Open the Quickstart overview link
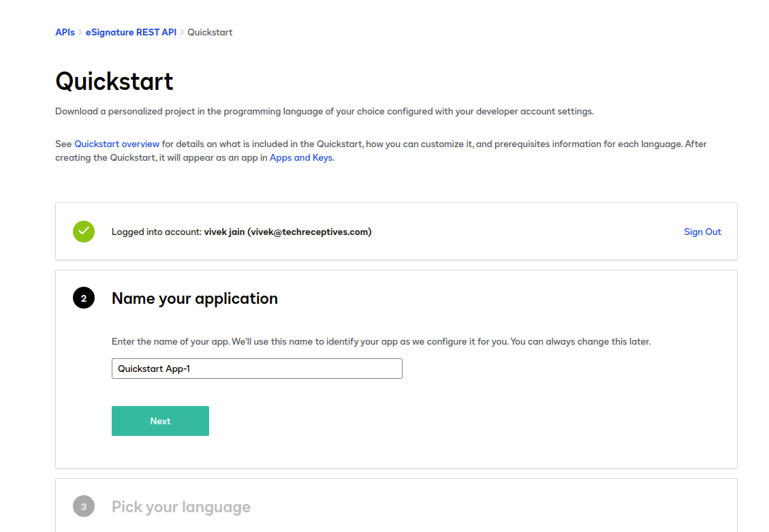 coord(116,144)
